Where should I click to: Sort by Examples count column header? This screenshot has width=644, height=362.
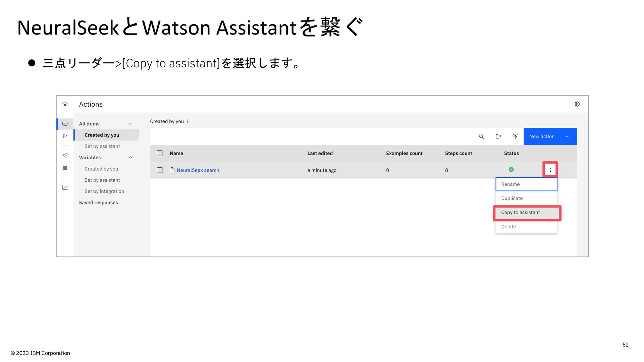pyautogui.click(x=404, y=153)
